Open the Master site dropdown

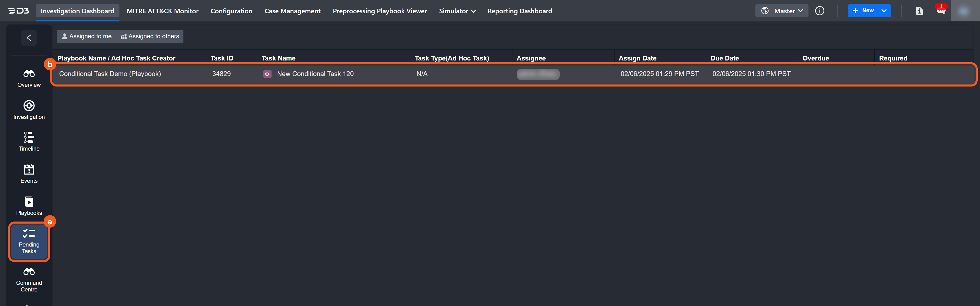point(781,11)
